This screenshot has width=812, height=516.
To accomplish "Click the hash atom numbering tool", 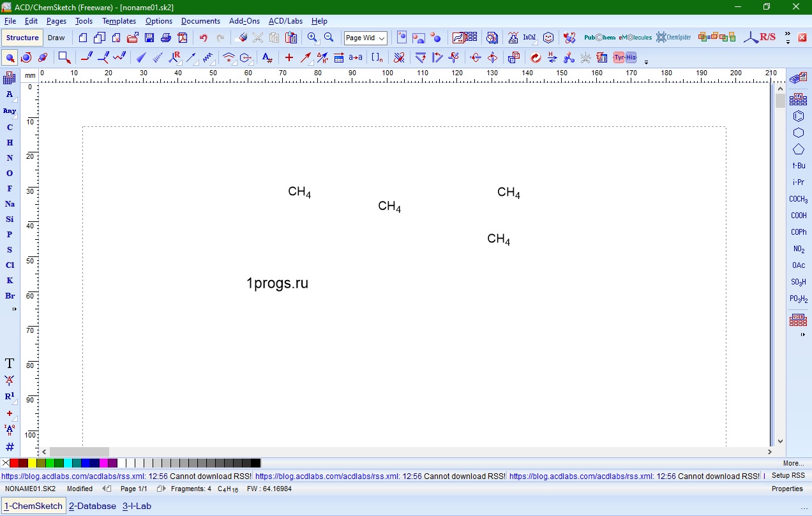I will point(10,446).
